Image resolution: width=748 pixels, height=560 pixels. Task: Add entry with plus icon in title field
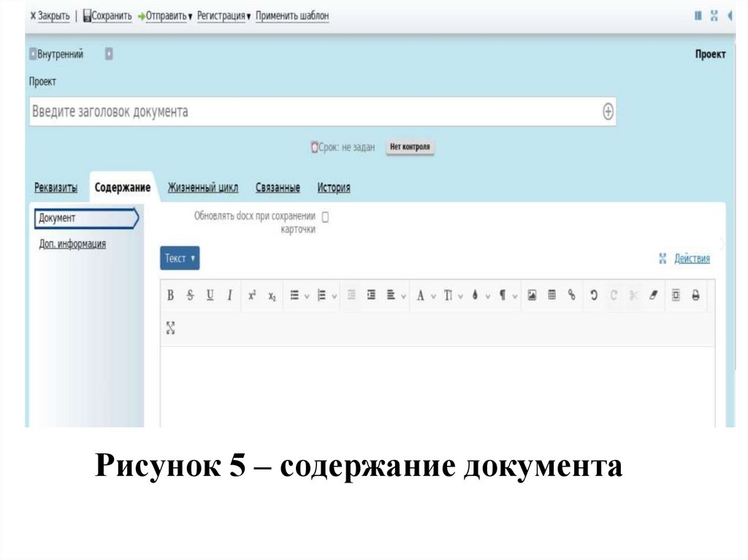(x=608, y=112)
